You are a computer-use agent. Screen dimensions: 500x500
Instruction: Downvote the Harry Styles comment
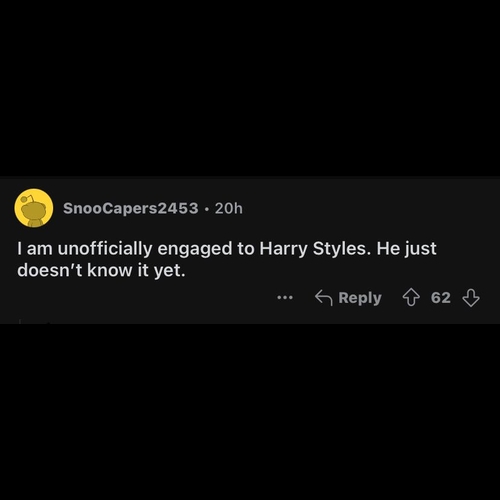point(471,298)
